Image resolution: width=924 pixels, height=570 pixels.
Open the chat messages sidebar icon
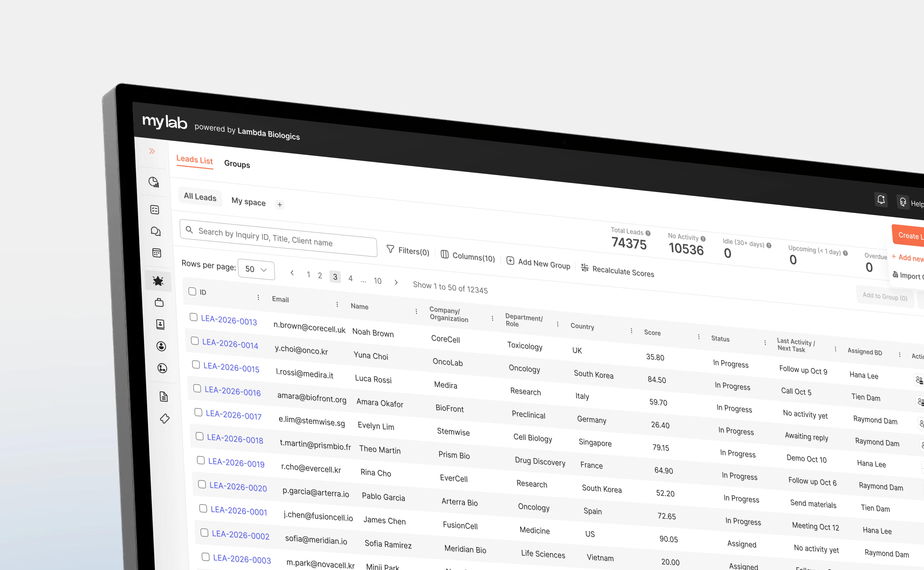156,231
